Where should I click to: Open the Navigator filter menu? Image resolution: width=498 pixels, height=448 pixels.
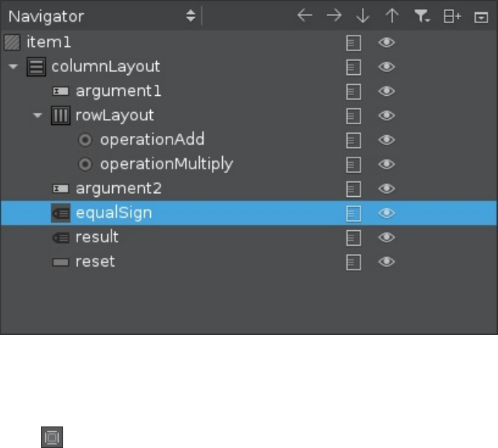pos(422,16)
